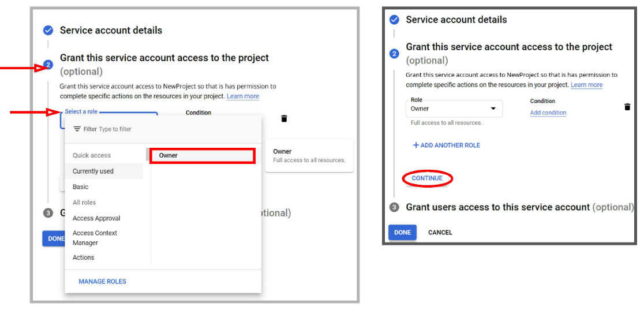
Task: Click MANAGE ROLES link
Action: pyautogui.click(x=102, y=282)
